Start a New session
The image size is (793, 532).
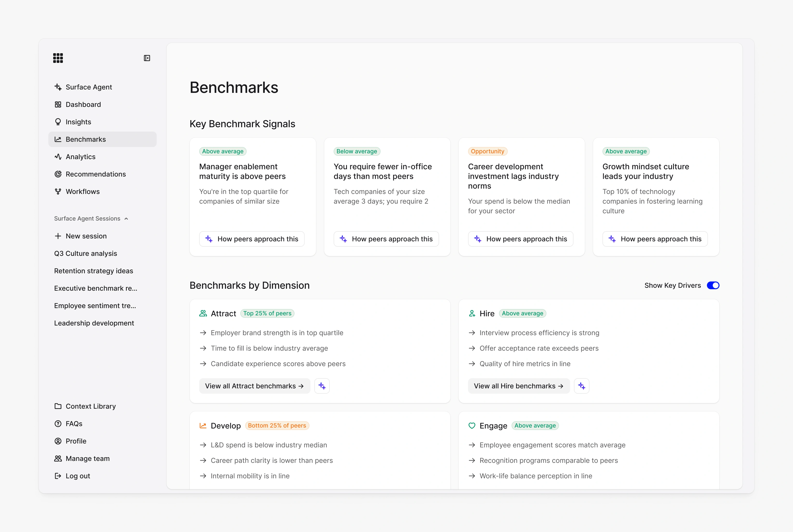coord(103,236)
